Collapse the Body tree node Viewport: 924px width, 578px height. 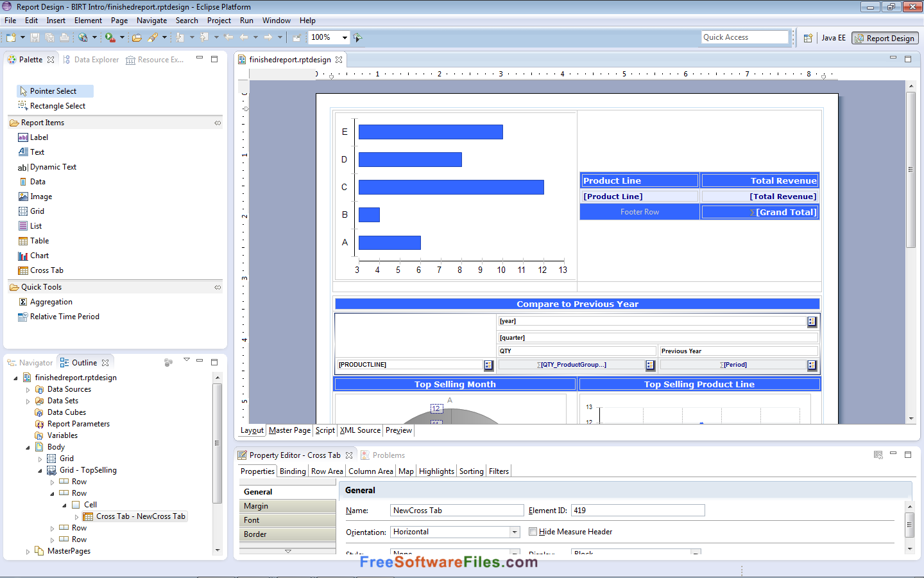[28, 448]
